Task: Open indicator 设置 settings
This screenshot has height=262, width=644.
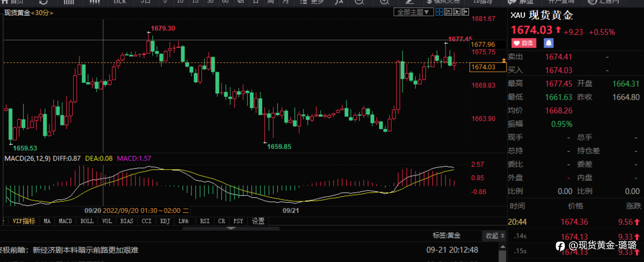Action: (258, 221)
